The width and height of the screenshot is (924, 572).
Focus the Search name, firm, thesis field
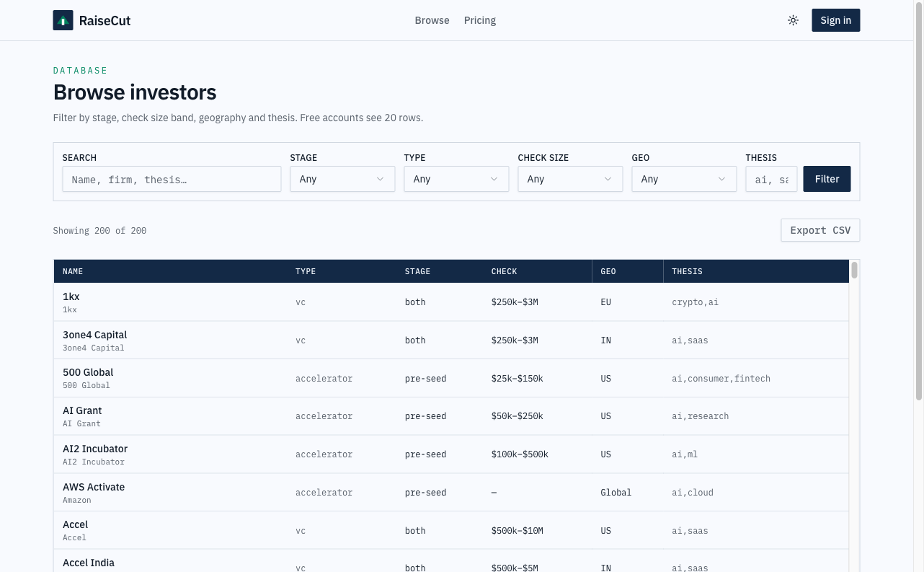172,179
